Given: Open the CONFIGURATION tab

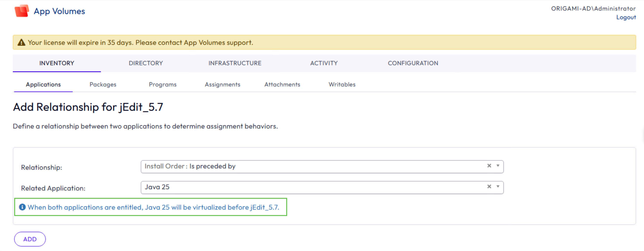Looking at the screenshot, I should pyautogui.click(x=413, y=63).
